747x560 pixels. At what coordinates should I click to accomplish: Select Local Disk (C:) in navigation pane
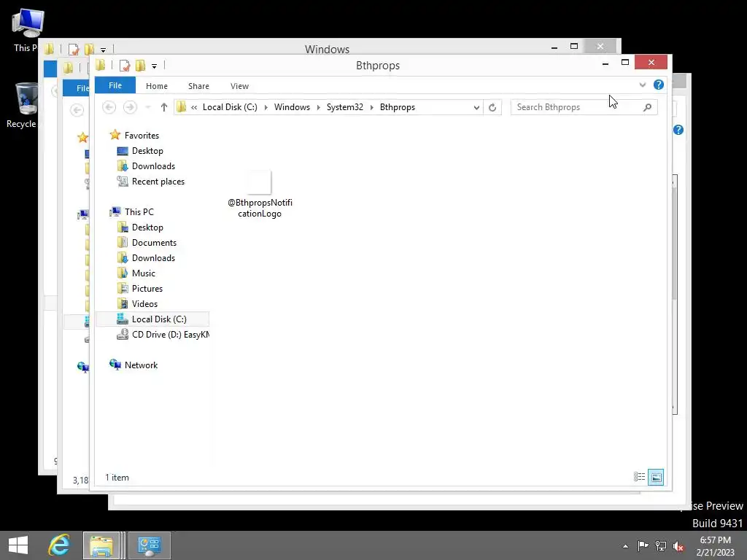[152, 319]
